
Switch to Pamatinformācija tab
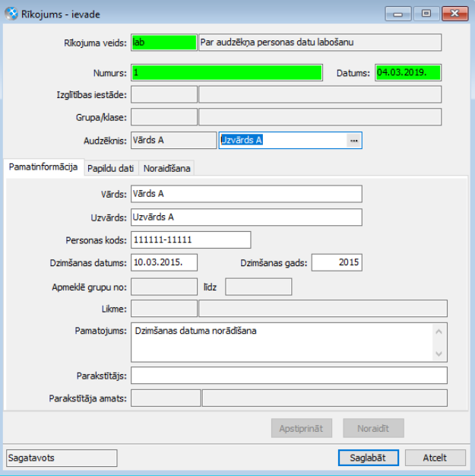(x=43, y=167)
